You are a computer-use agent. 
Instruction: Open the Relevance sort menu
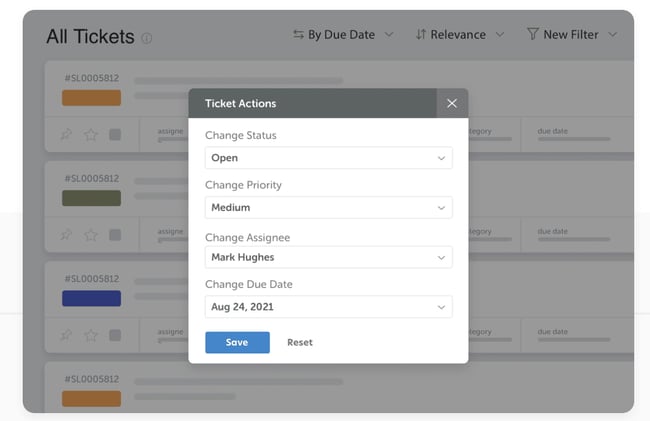coord(458,35)
